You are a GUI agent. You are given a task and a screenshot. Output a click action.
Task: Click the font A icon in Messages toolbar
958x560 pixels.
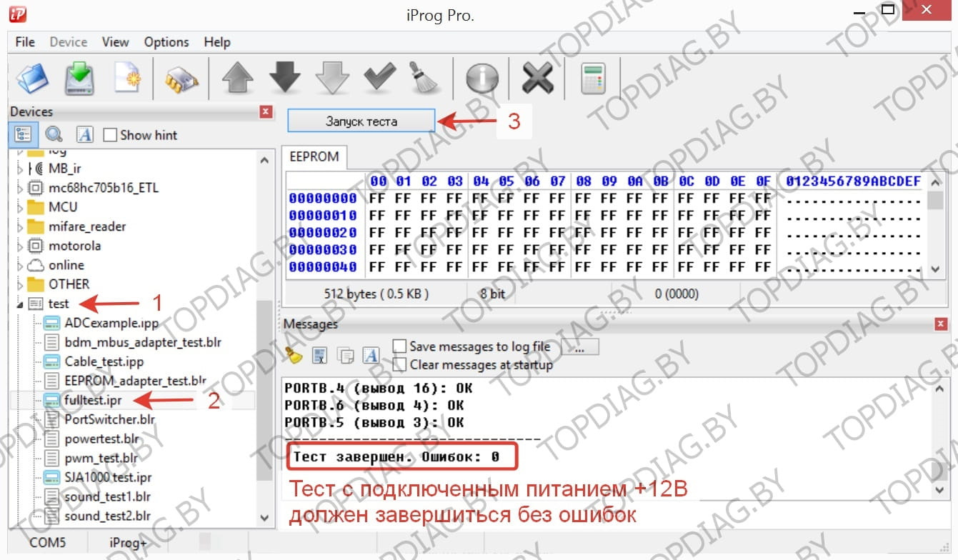tap(370, 354)
